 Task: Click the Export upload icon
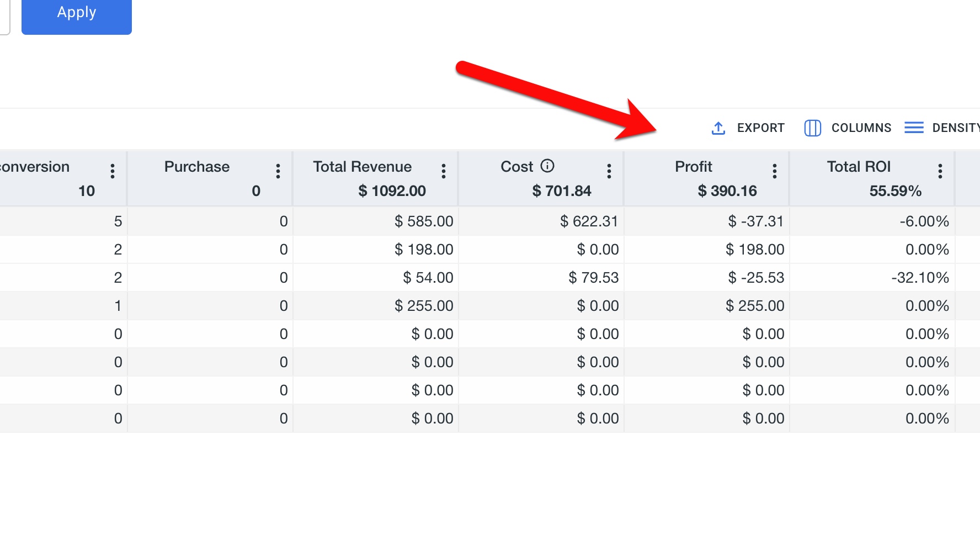click(718, 128)
